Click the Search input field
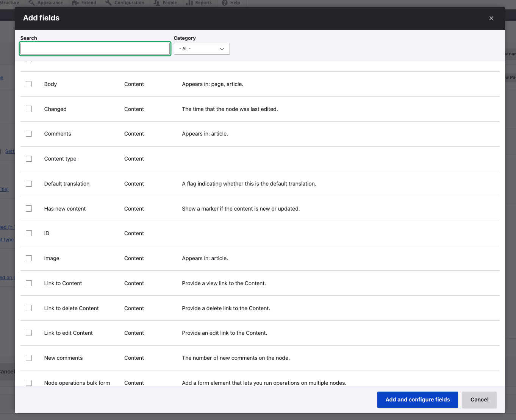Image resolution: width=516 pixels, height=420 pixels. pos(95,48)
